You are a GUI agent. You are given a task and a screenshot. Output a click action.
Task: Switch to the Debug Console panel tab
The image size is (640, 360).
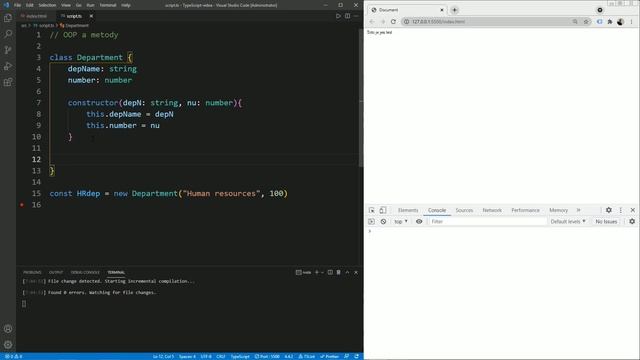coord(85,272)
